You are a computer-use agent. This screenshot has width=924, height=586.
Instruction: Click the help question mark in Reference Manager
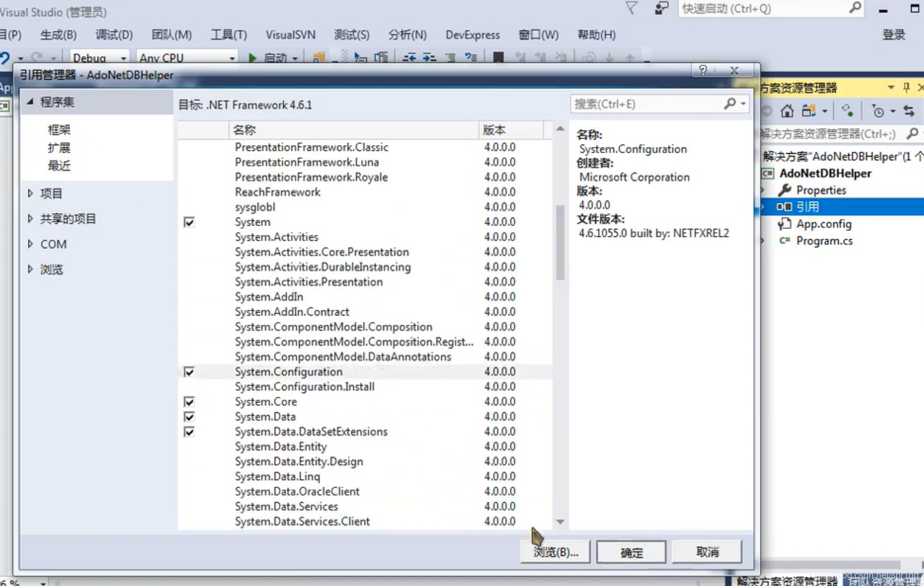point(703,70)
